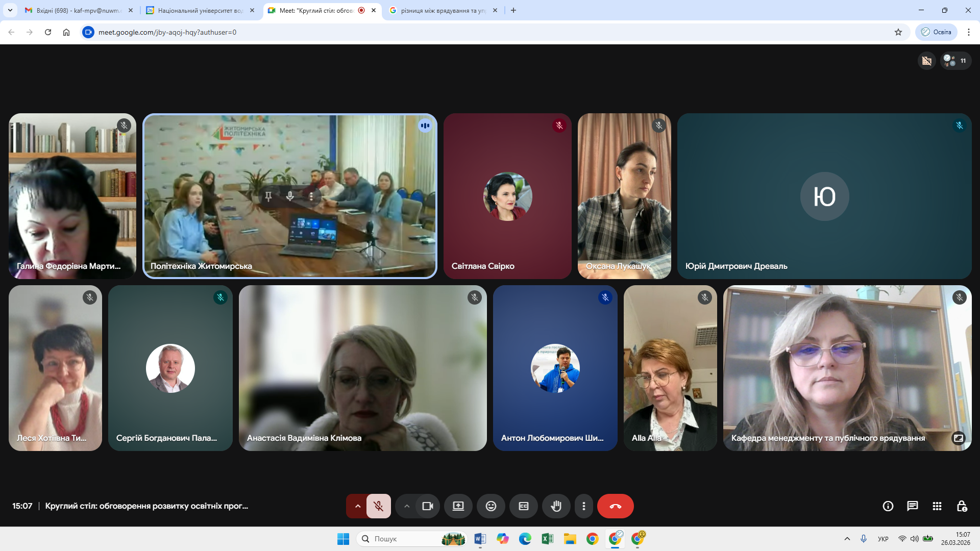This screenshot has height=551, width=980.
Task: Switch to the Google search tab
Action: coord(442,10)
